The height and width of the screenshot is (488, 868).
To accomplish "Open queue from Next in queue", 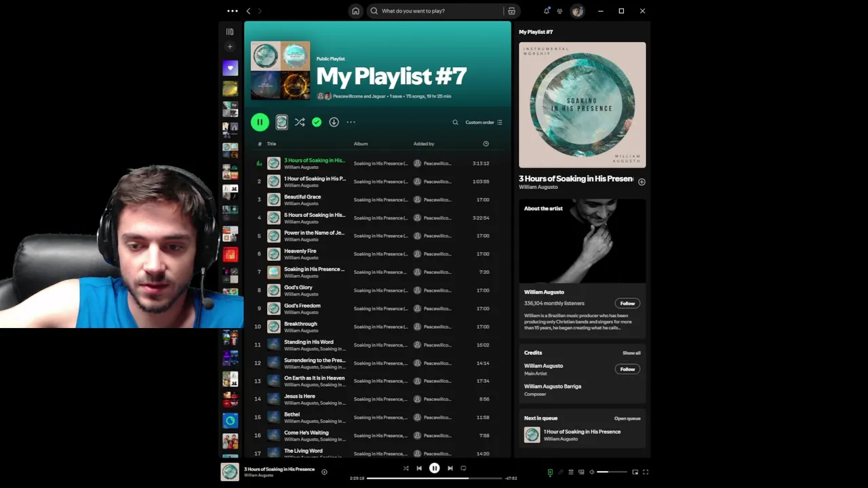I will tap(627, 419).
